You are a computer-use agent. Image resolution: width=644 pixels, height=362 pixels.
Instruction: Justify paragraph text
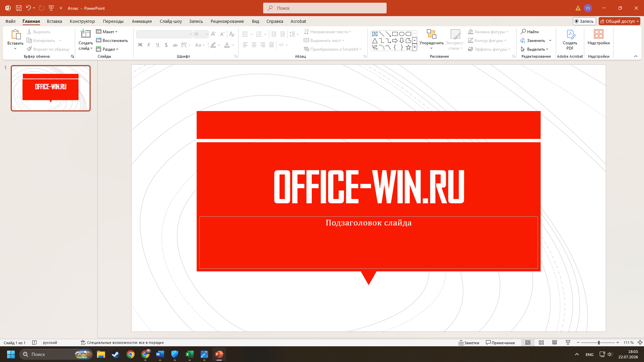click(x=271, y=45)
